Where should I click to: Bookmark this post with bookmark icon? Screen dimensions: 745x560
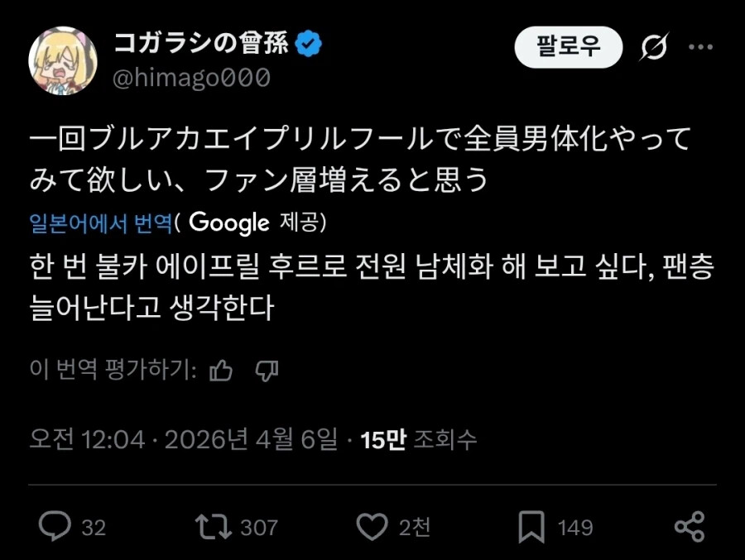[531, 526]
